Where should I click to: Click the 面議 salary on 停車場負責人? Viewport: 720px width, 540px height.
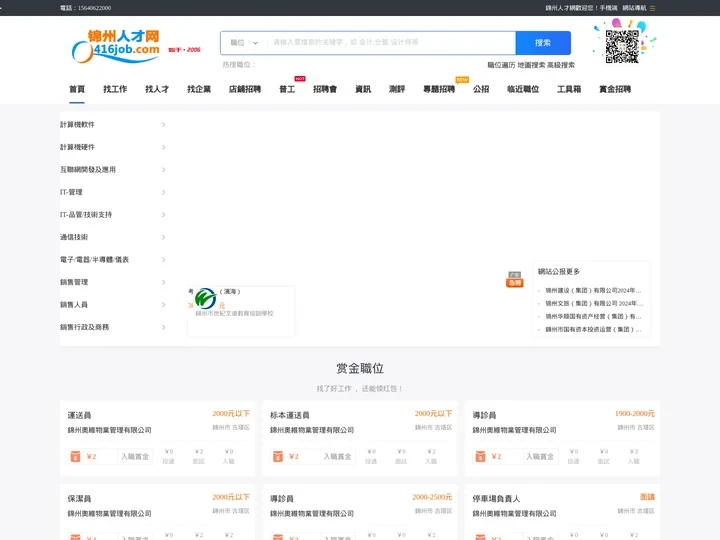coord(647,497)
